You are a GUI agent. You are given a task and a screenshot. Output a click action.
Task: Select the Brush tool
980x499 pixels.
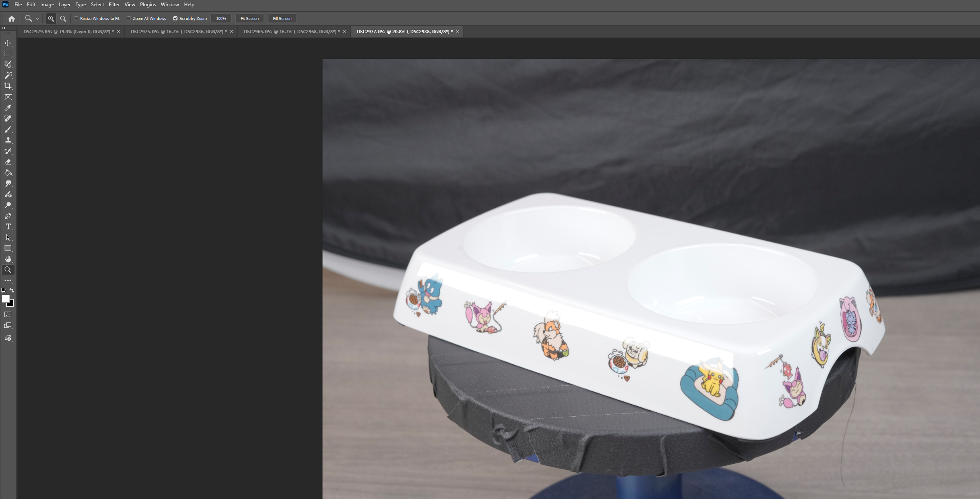tap(8, 130)
